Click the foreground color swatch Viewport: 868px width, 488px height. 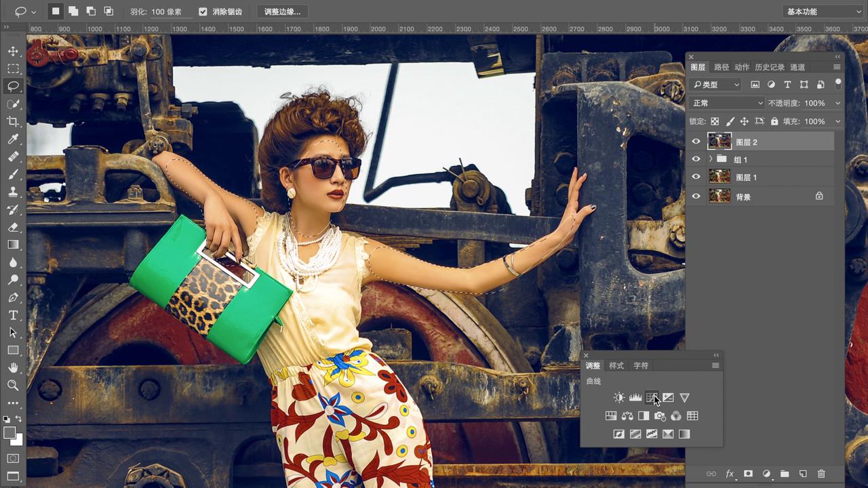9,432
